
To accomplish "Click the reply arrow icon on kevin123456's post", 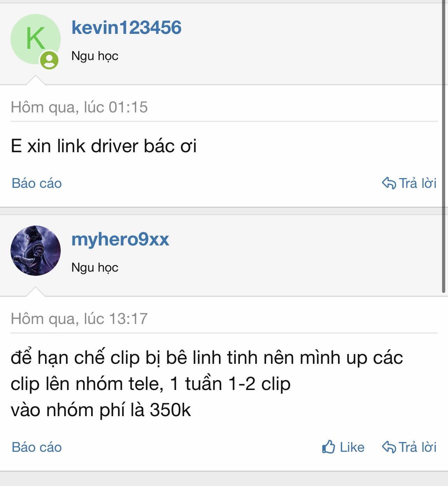I will click(389, 183).
